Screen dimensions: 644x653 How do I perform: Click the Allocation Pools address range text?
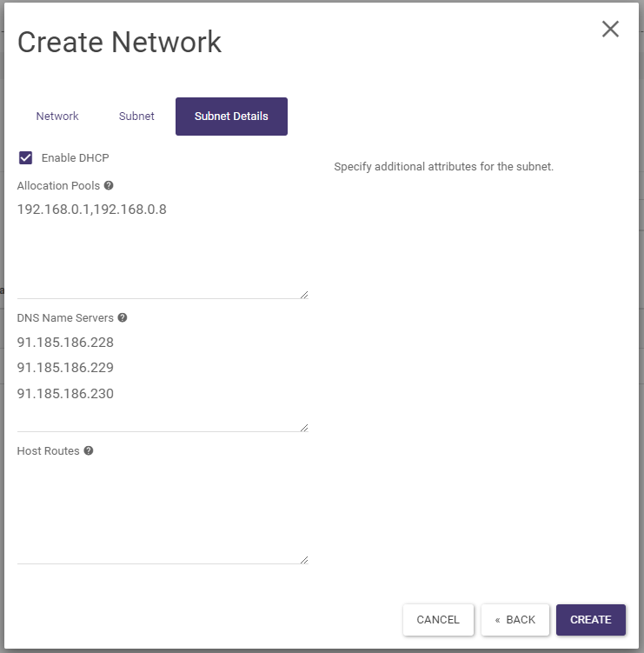(91, 210)
